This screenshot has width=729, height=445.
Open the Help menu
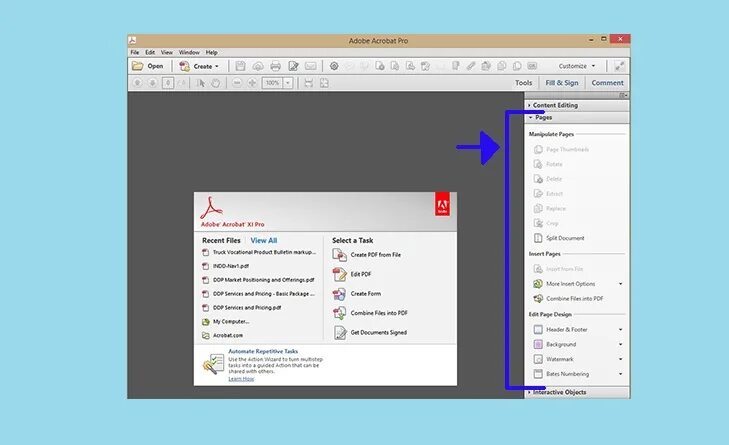[212, 53]
